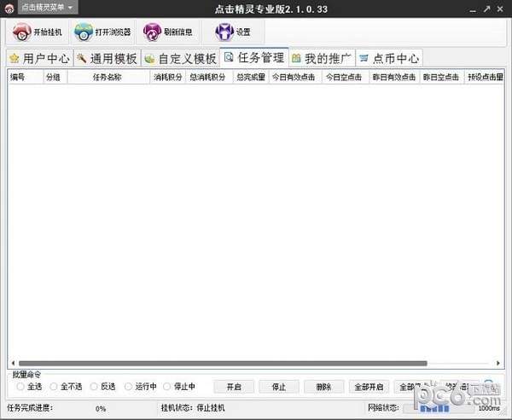Screen dimensions: 512x420
Task: Click the cart icon of 点币中心 tab
Action: (x=364, y=59)
